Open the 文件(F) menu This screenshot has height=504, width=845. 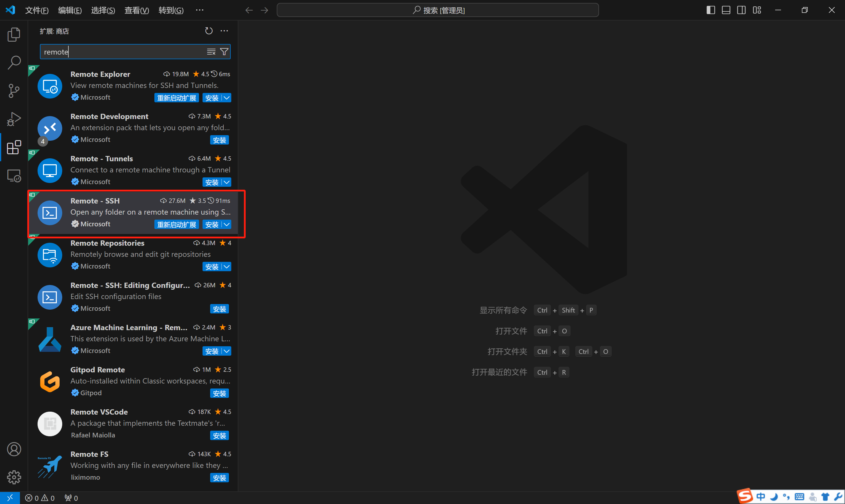coord(37,10)
